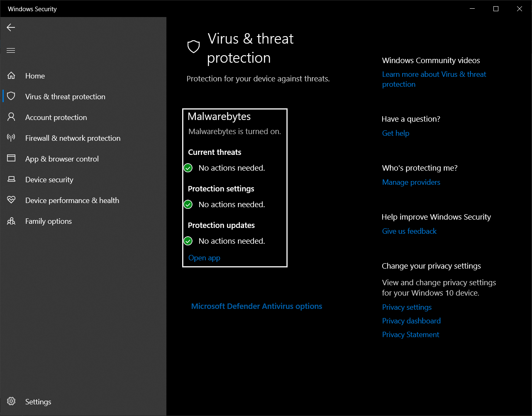Open Privacy Statement link
Viewport: 532px width, 416px height.
[410, 335]
